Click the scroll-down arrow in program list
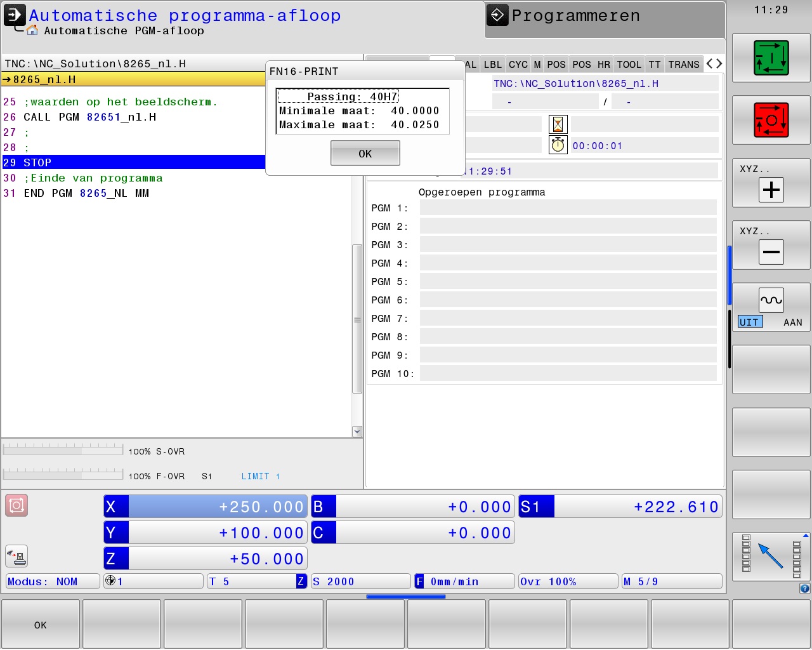Screen dimensions: 812x650 click(x=357, y=432)
